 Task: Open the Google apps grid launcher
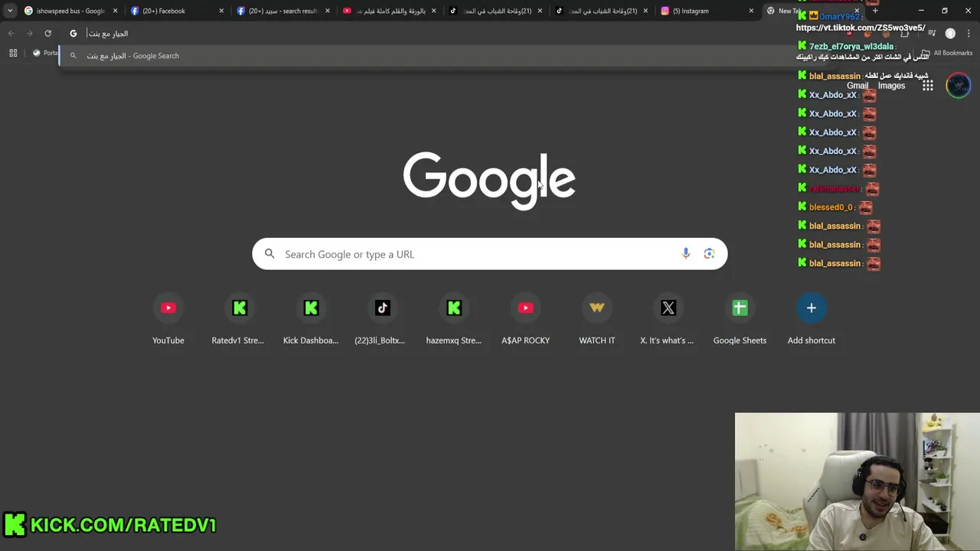pyautogui.click(x=928, y=86)
